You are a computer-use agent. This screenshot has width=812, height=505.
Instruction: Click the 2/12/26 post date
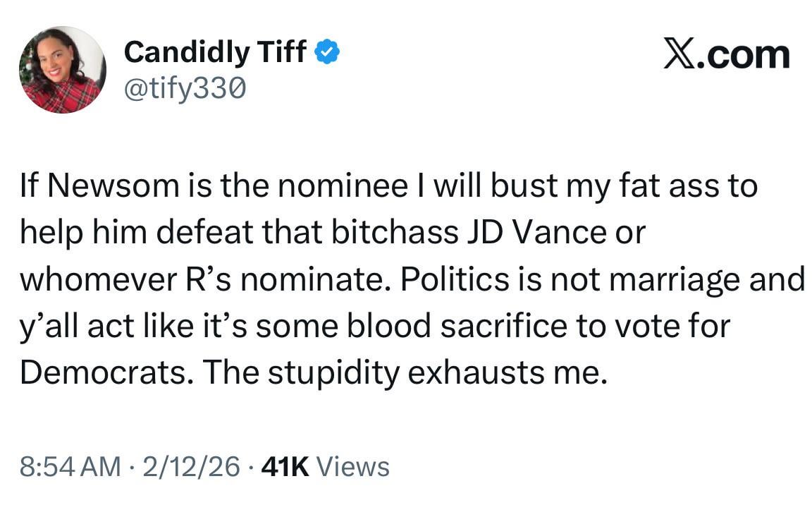pos(190,467)
